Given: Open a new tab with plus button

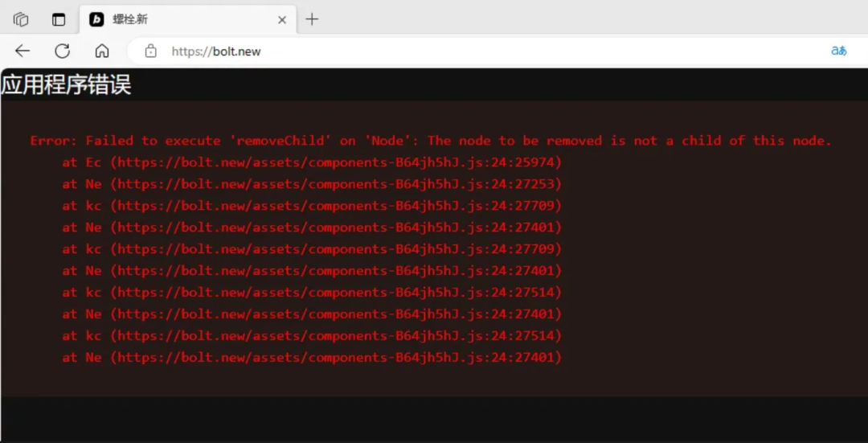Looking at the screenshot, I should coord(312,19).
